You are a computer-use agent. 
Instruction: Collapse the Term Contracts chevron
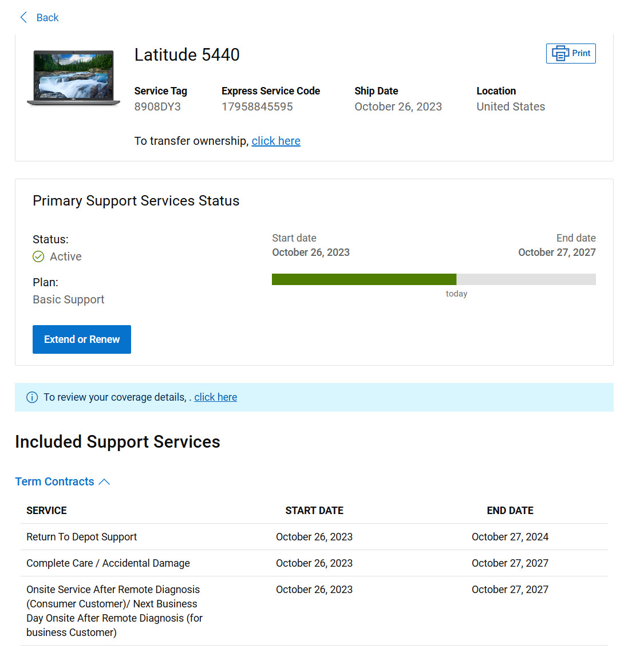[104, 482]
